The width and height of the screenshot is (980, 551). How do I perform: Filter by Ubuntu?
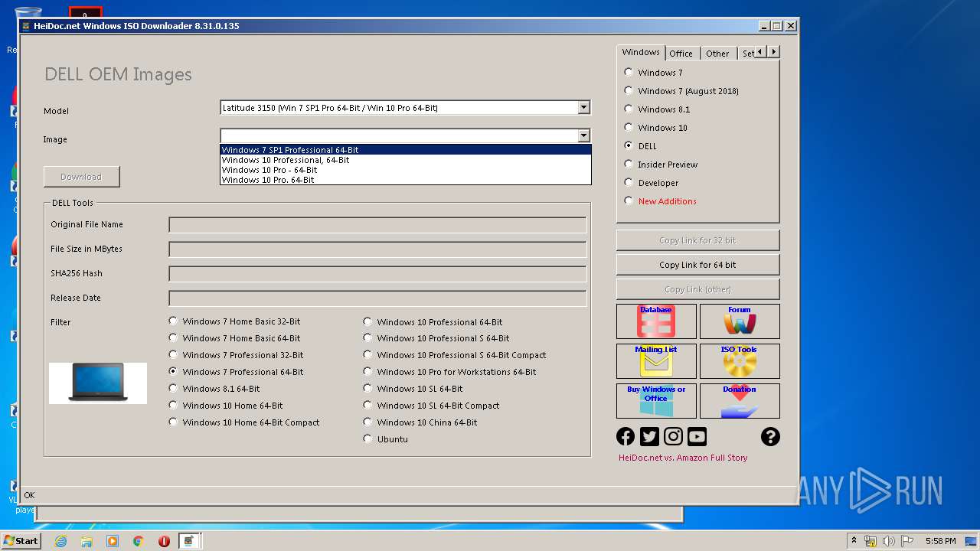[x=368, y=439]
